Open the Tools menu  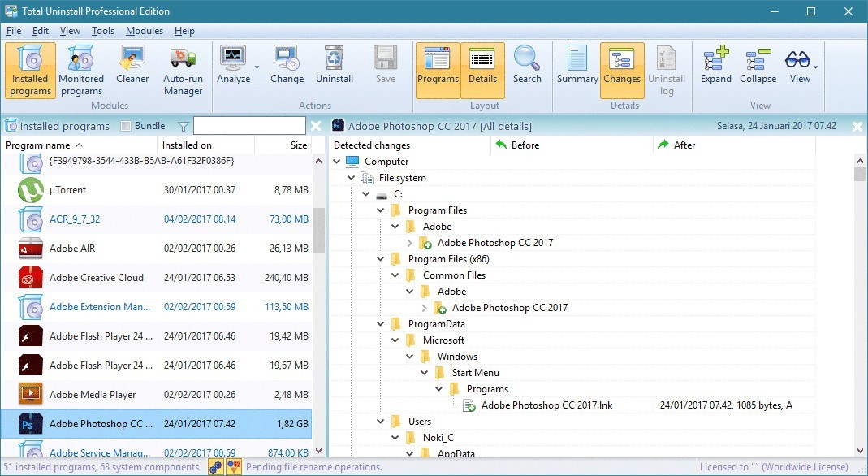103,31
